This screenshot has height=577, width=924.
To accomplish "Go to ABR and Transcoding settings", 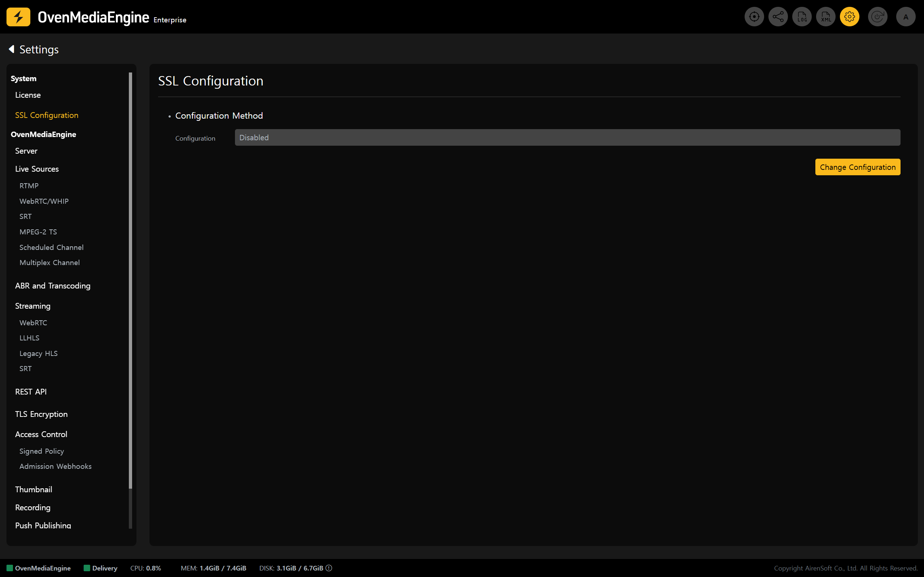I will (53, 286).
